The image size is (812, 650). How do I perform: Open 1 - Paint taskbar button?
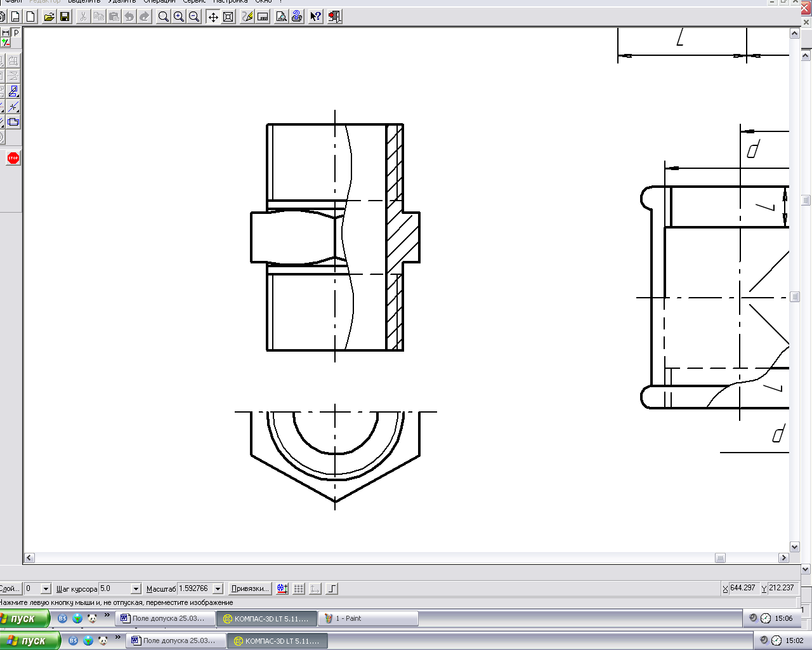tap(368, 618)
